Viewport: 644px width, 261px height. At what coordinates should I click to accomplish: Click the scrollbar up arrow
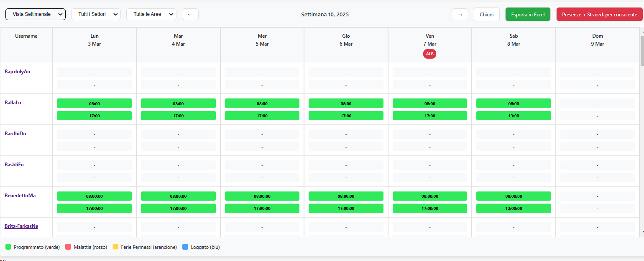(x=642, y=31)
